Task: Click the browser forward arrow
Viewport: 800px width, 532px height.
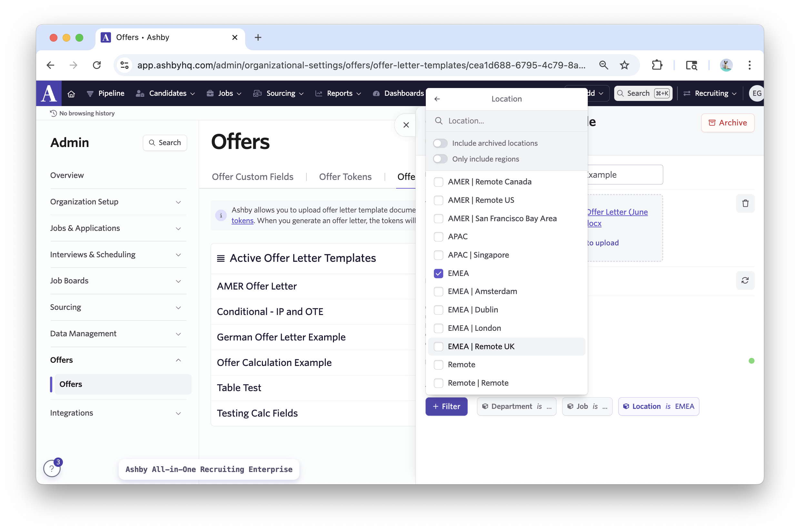Action: point(73,65)
